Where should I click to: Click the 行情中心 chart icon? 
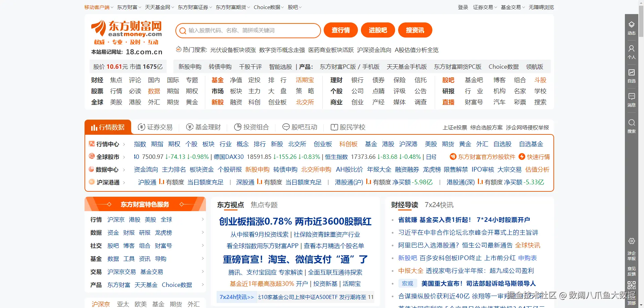point(92,144)
